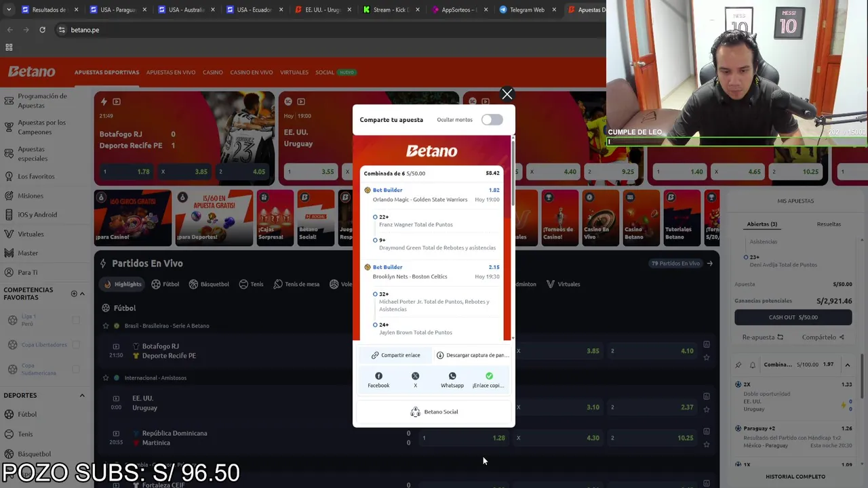Pin the S/100.00 combinada bet
Image resolution: width=868 pixels, height=488 pixels.
(x=738, y=365)
